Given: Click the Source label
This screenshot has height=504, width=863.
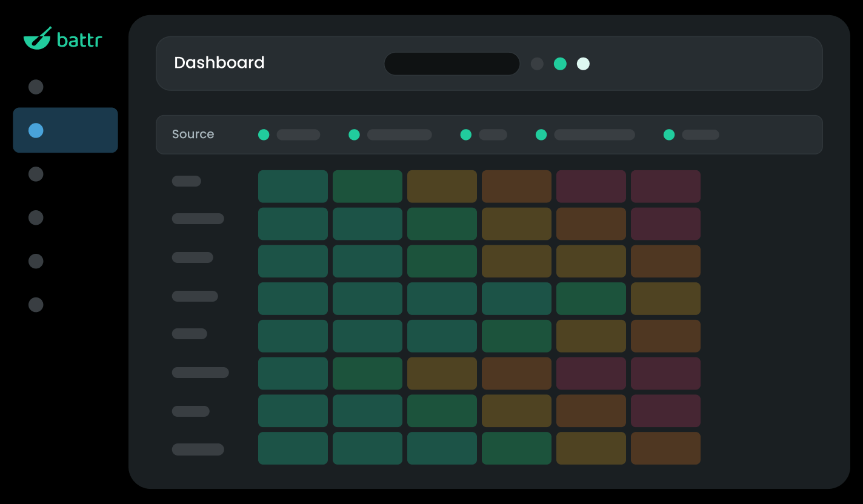Looking at the screenshot, I should click(x=193, y=134).
